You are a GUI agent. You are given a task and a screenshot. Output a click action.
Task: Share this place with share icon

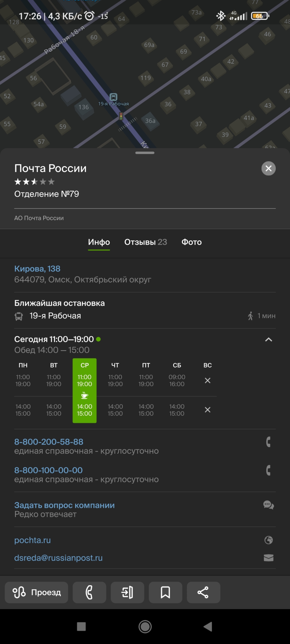point(203,592)
